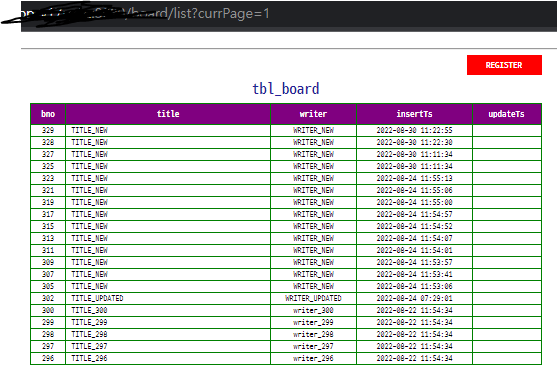Click TITLE_NEW in row 329

click(90, 130)
